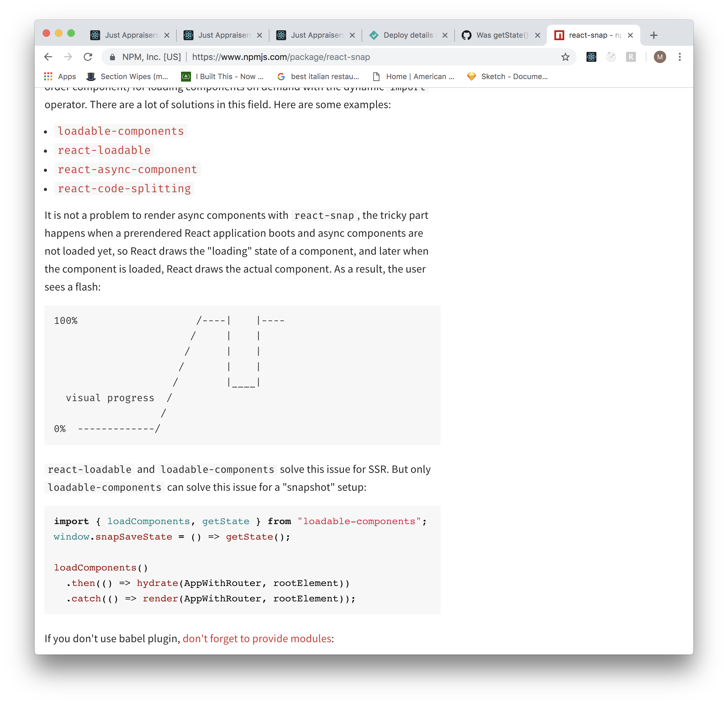Viewport: 728px width, 704px height.
Task: Click the 0% label in the diagram
Action: point(60,429)
